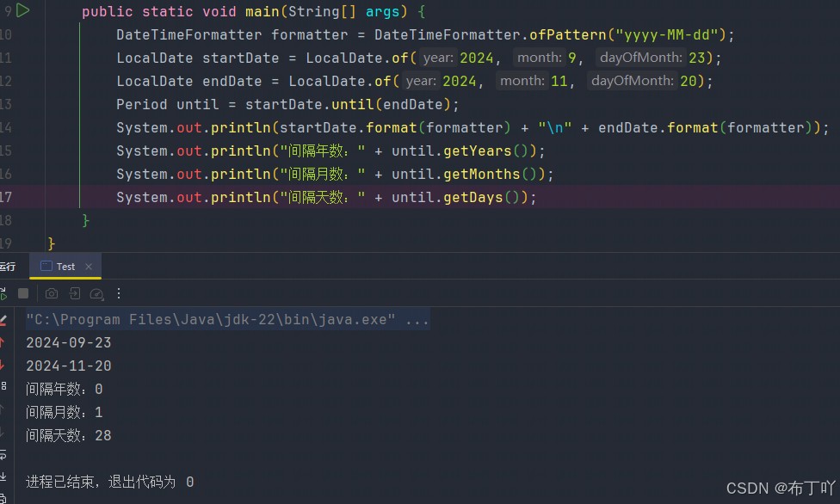The width and height of the screenshot is (840, 504).
Task: Open the profiler gauge icon dropdown
Action: click(x=97, y=293)
